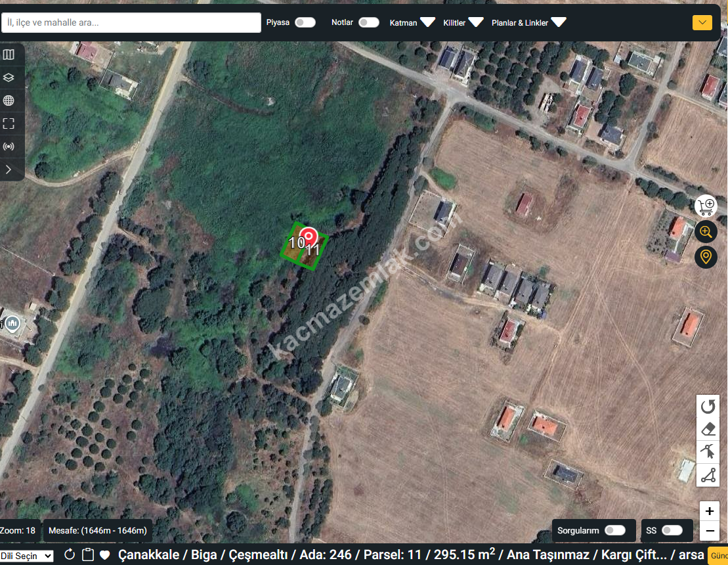The height and width of the screenshot is (565, 728).
Task: Expand the left sidebar chevron arrow
Action: [9, 169]
